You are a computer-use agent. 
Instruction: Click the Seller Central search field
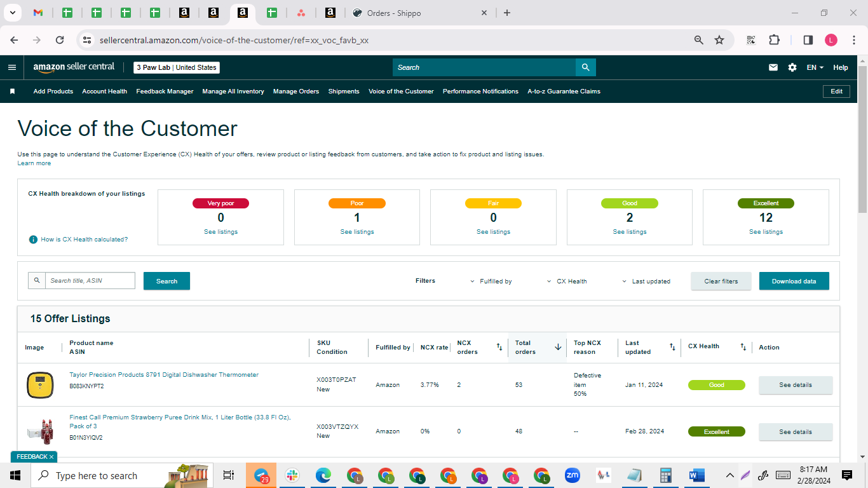(484, 67)
